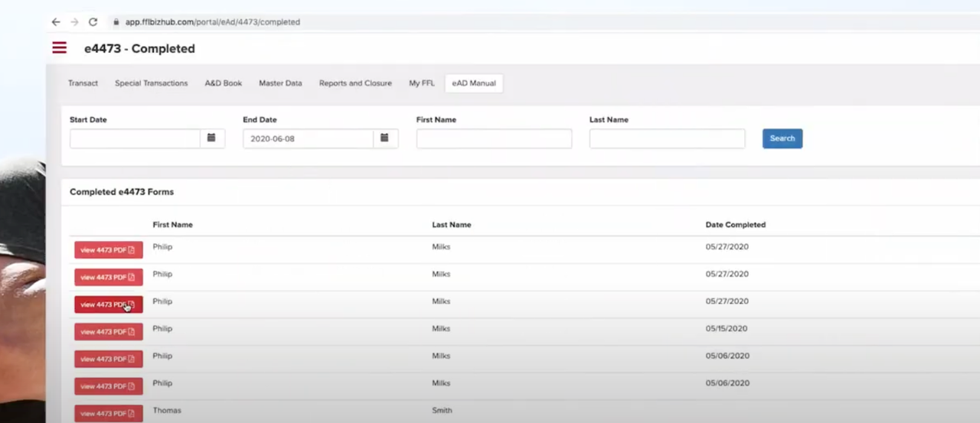Open the red hamburger menu
Screen dimensions: 980x423
click(x=60, y=47)
